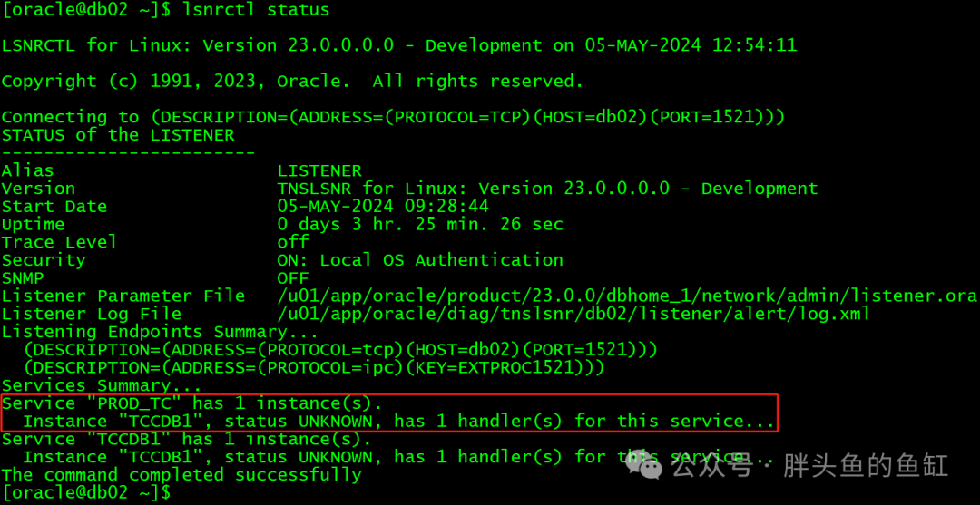Select the PROTOCOL=tcp endpoint description line

(340, 350)
